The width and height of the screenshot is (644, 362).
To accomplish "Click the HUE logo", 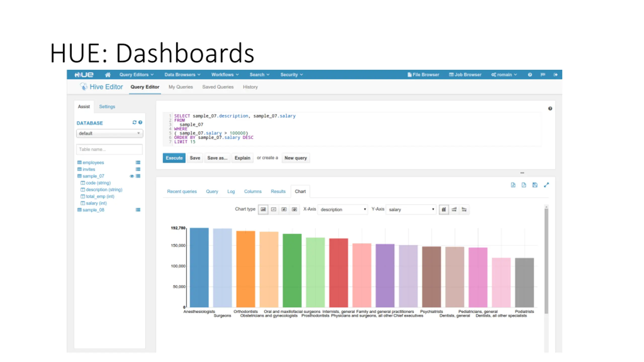I will tap(84, 75).
